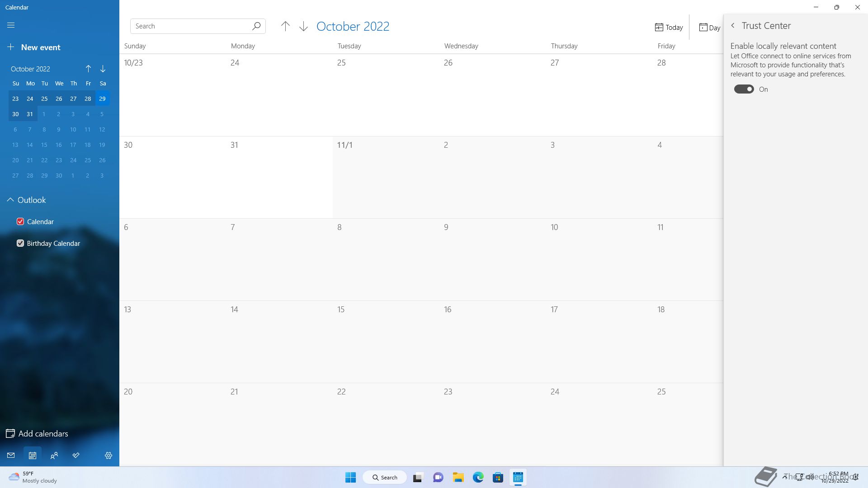
Task: Select the day 21 cell under Monday
Action: (279, 424)
